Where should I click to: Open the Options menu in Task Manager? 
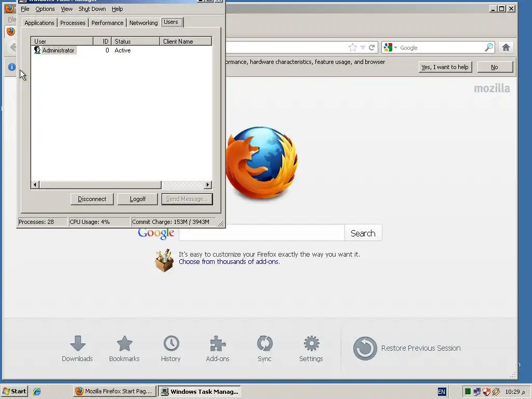(45, 9)
